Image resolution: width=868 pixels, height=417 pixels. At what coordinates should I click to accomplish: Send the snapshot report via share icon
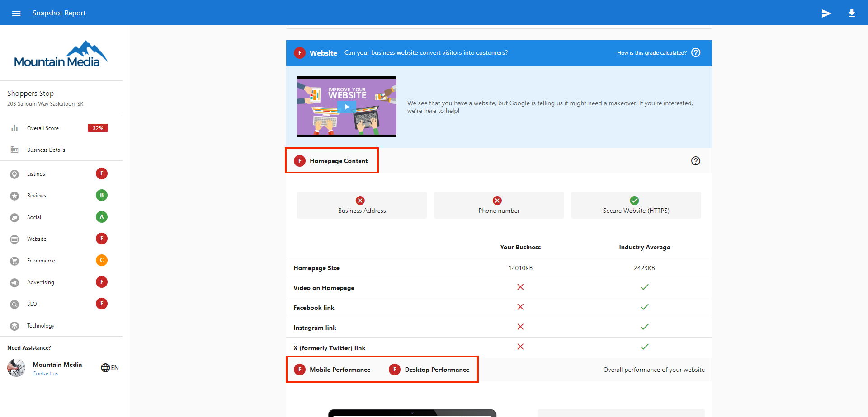[x=826, y=13]
